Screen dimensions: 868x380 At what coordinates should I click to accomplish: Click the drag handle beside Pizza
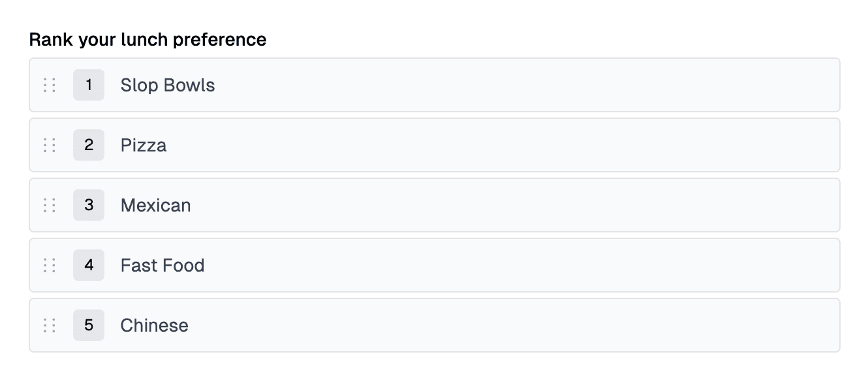(x=49, y=145)
